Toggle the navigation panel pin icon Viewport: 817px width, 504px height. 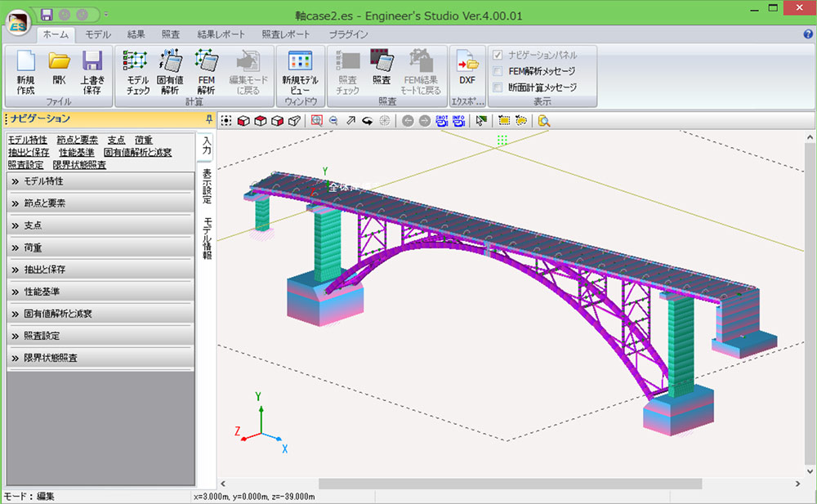(x=209, y=119)
